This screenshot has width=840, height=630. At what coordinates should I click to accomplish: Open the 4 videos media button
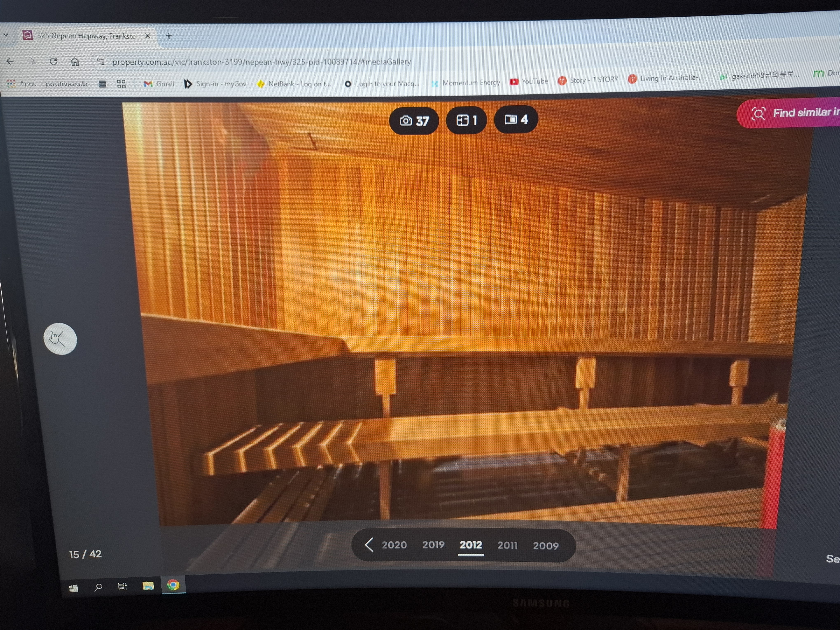pyautogui.click(x=516, y=120)
